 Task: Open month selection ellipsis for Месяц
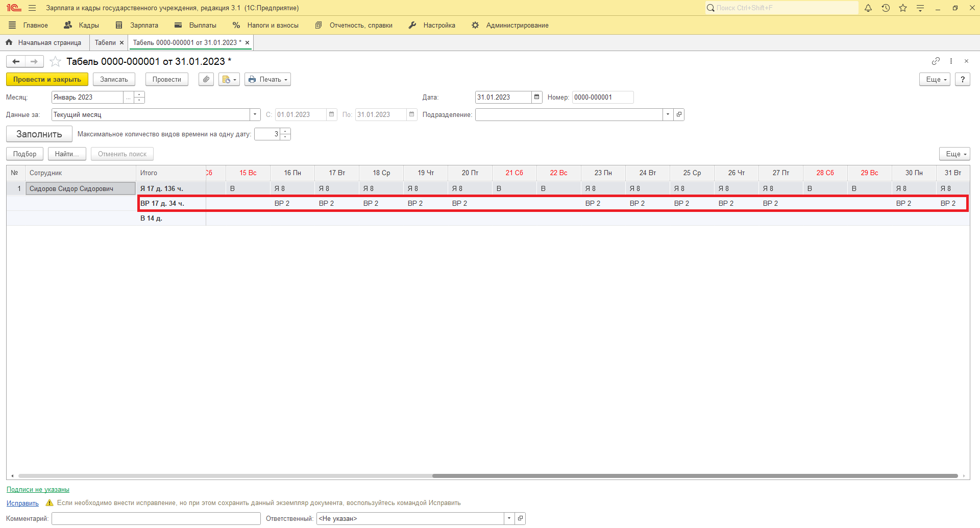[x=128, y=97]
